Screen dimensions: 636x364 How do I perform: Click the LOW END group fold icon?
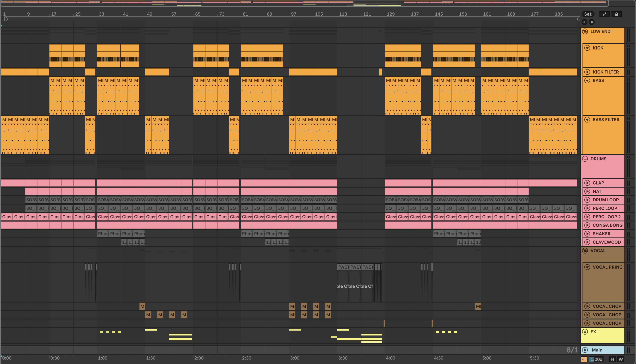click(x=585, y=31)
